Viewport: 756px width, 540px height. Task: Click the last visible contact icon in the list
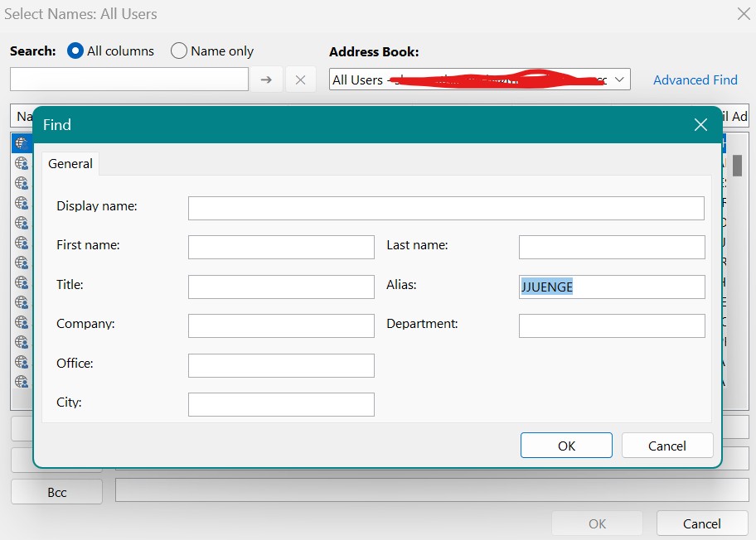pos(22,382)
